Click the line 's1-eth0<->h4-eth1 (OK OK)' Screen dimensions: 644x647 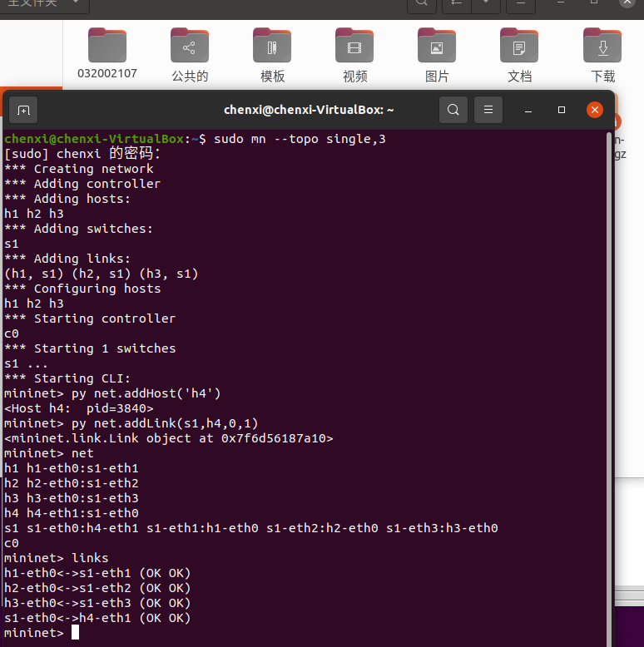[97, 618]
